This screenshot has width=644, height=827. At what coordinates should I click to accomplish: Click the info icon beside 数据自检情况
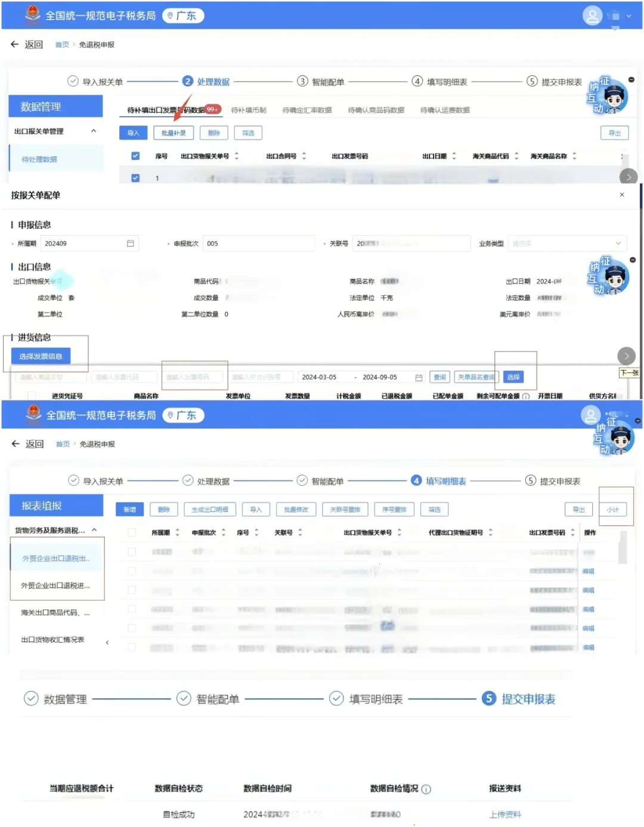click(426, 789)
